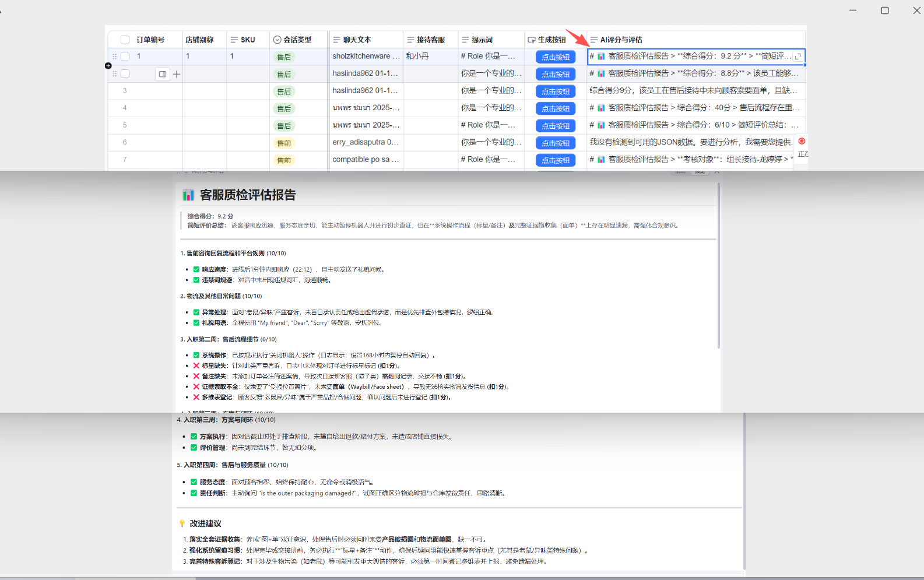Toggle the select-all checkbox in header
Viewport: 924px width, 580px height.
click(x=125, y=40)
